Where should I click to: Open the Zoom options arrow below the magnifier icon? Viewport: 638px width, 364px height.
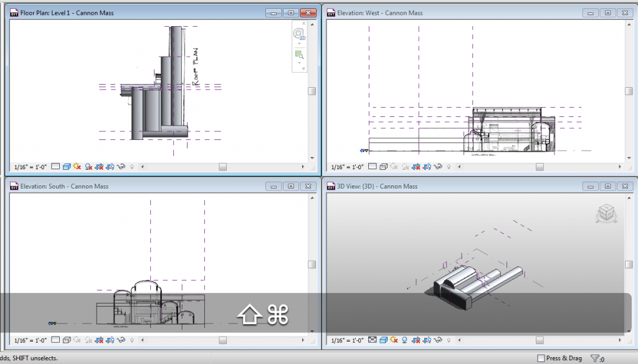pos(299,63)
